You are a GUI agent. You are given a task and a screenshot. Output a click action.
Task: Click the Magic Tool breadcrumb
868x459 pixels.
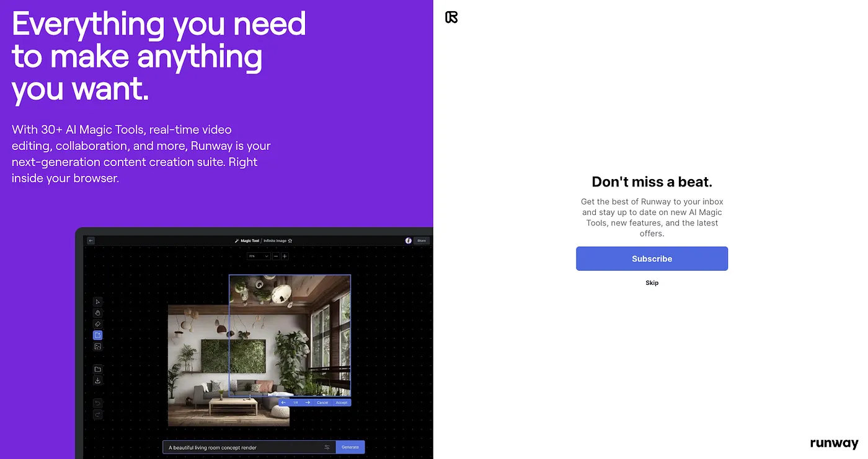tap(250, 240)
